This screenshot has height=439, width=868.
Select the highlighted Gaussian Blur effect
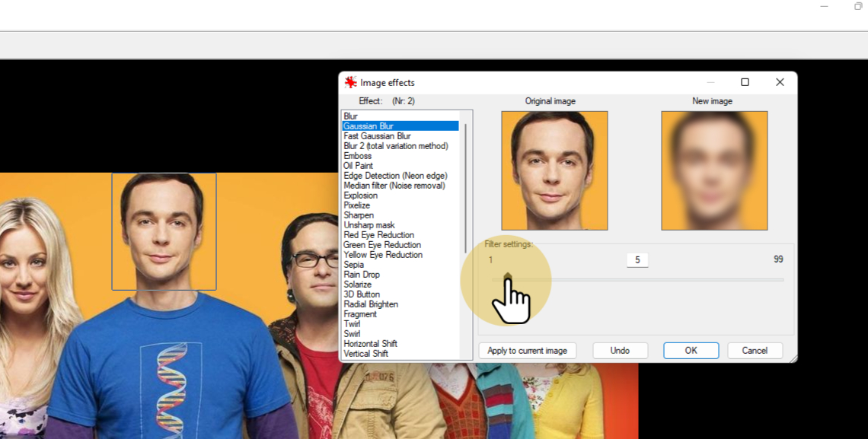[x=400, y=126]
